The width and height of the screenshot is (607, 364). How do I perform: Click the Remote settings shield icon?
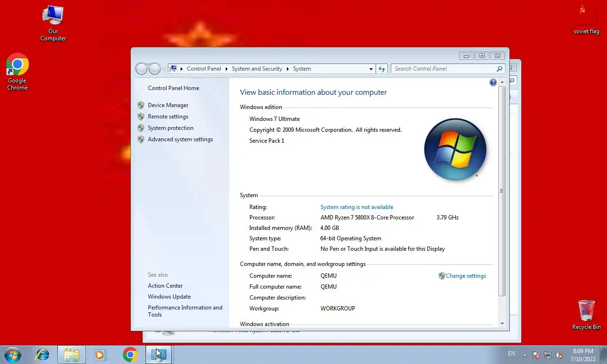[141, 117]
